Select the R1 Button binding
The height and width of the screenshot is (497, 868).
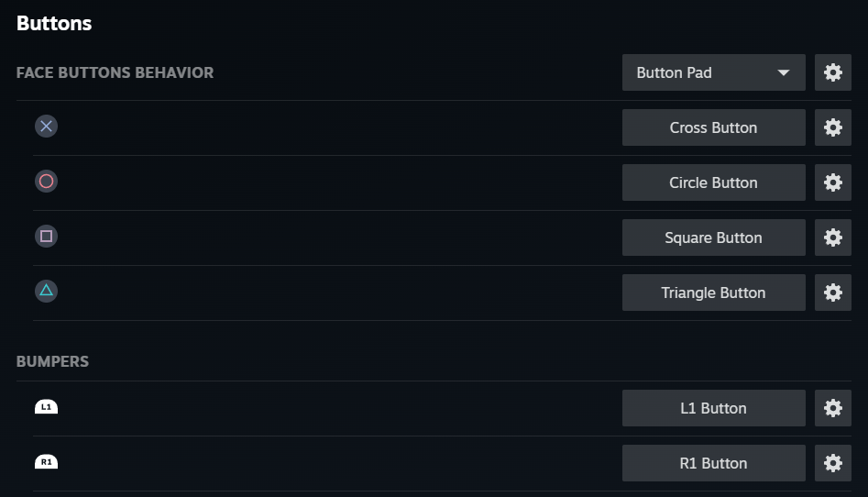[x=713, y=463]
